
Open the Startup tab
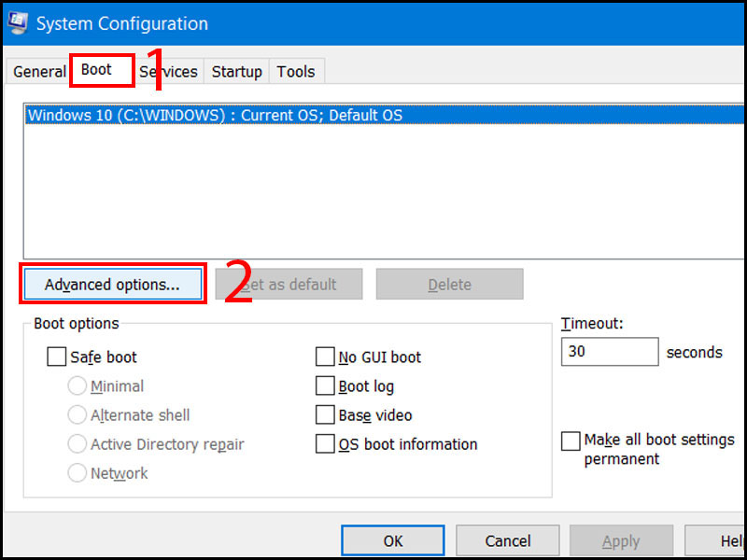(x=236, y=72)
